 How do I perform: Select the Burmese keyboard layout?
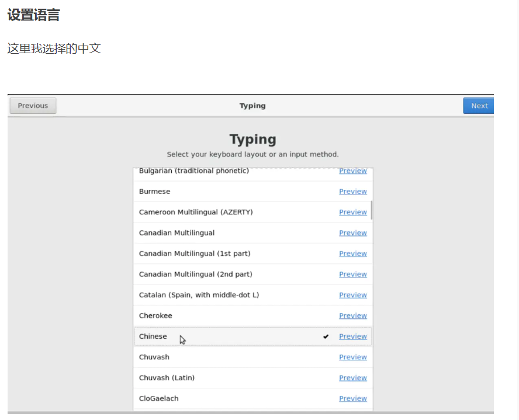[253, 192]
